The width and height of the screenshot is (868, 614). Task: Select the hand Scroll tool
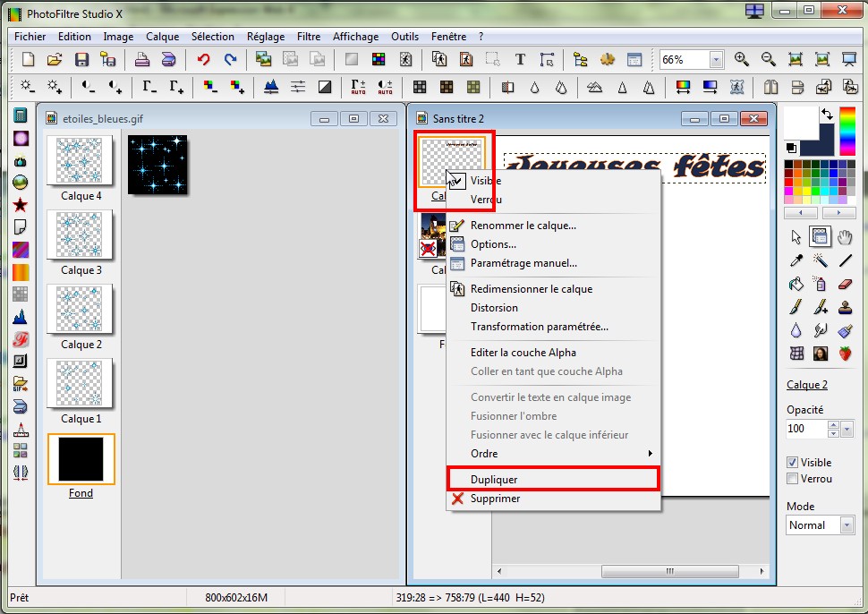coord(845,237)
